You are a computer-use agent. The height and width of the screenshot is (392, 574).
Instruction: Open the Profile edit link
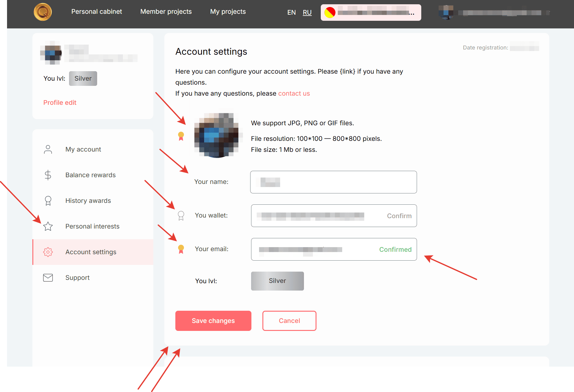[60, 102]
